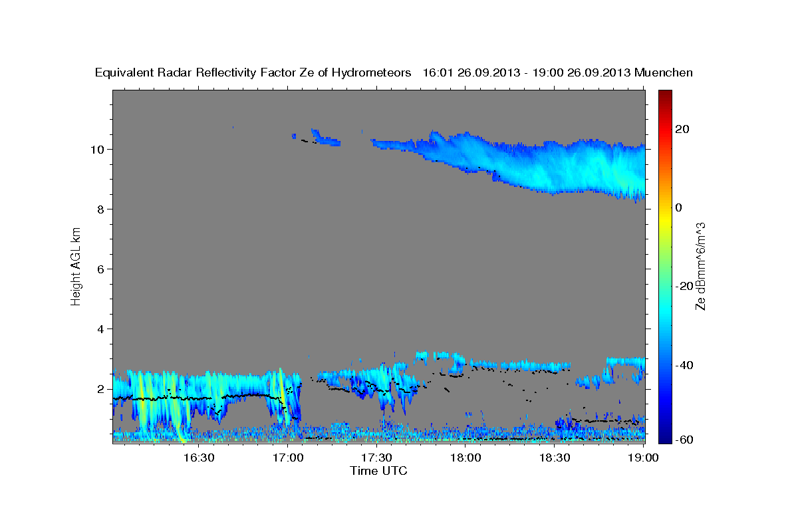Click the '19:00' time axis tick label
Screen dimensions: 798x532
[643, 458]
